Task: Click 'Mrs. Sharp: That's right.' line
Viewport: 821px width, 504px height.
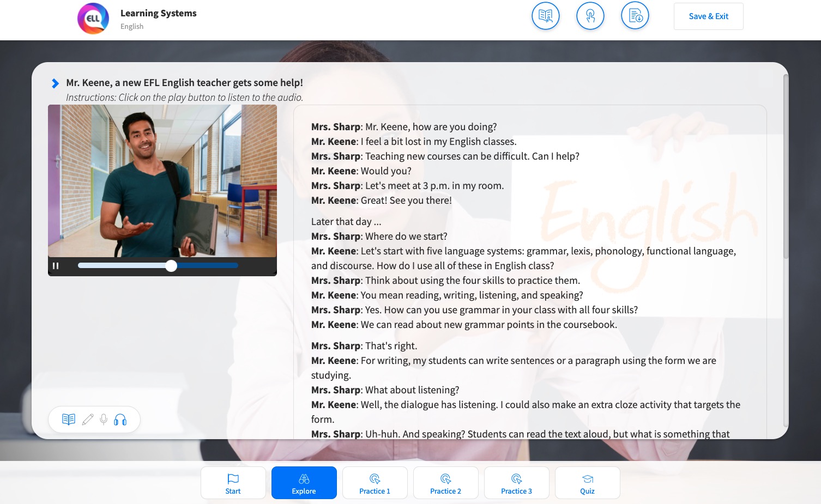Action: point(364,346)
